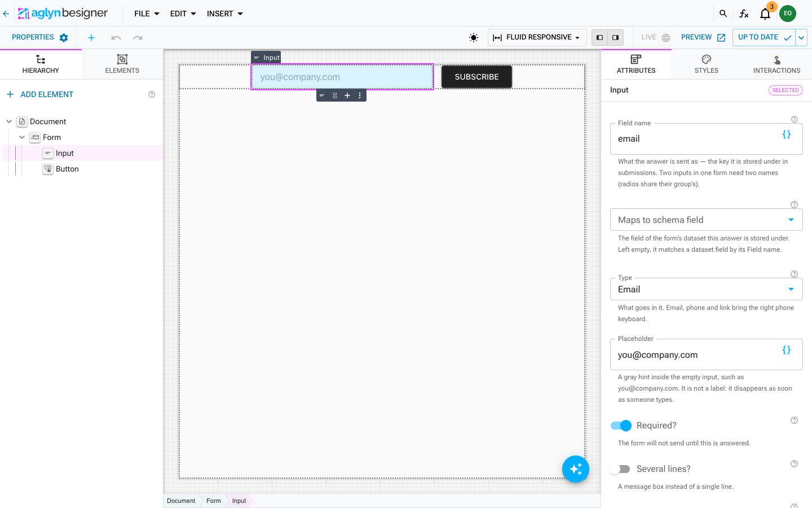The width and height of the screenshot is (812, 508).
Task: Click the Subscribe button on canvas
Action: click(x=476, y=77)
